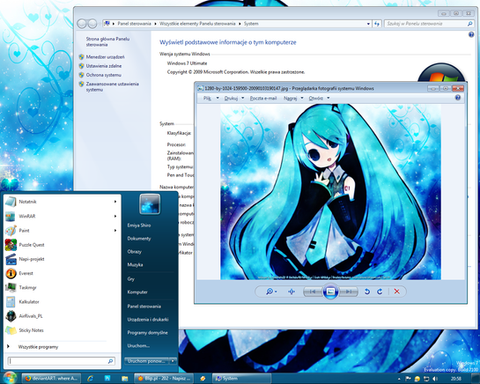This screenshot has height=384, width=480.
Task: Expand the Paint jump list arrow
Action: (x=115, y=230)
